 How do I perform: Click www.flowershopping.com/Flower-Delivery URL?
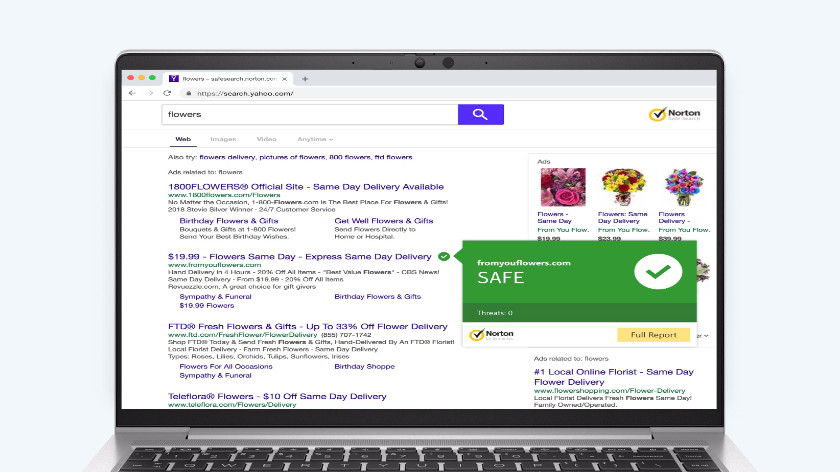coord(610,391)
